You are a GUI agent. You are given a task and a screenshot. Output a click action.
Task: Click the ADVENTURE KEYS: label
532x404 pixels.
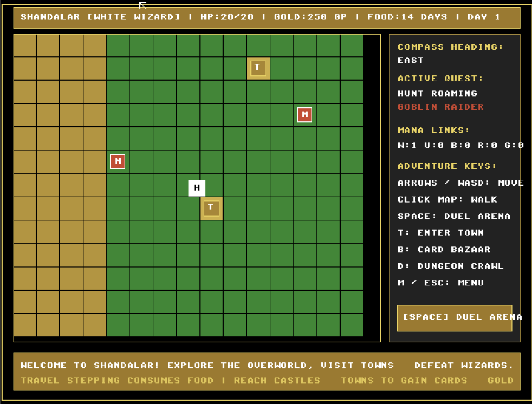click(447, 166)
